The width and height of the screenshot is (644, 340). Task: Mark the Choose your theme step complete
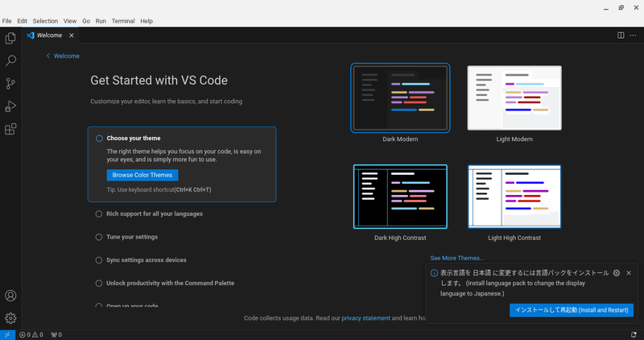[99, 139]
